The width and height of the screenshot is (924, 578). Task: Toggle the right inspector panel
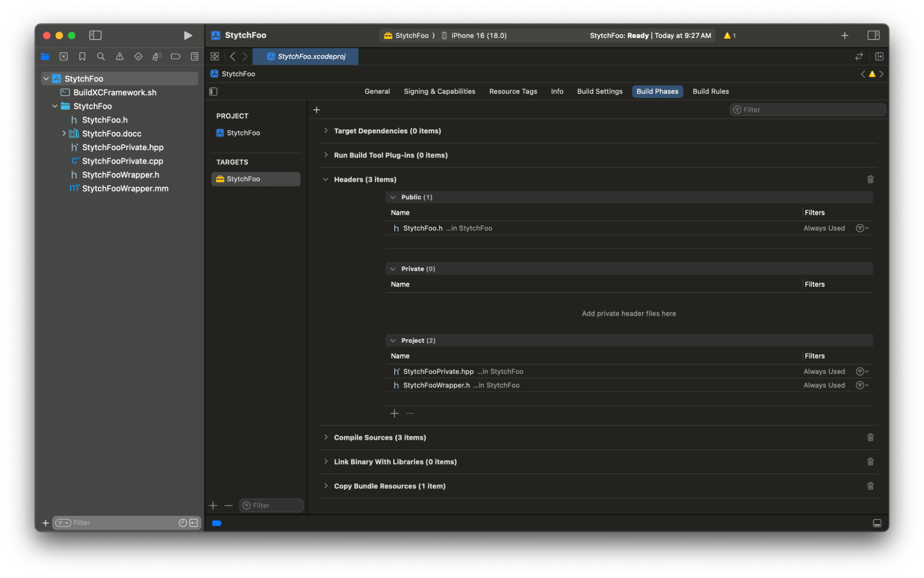pos(873,36)
